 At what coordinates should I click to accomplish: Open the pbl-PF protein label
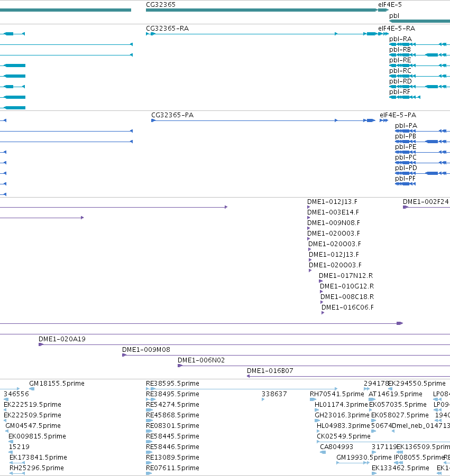(405, 179)
